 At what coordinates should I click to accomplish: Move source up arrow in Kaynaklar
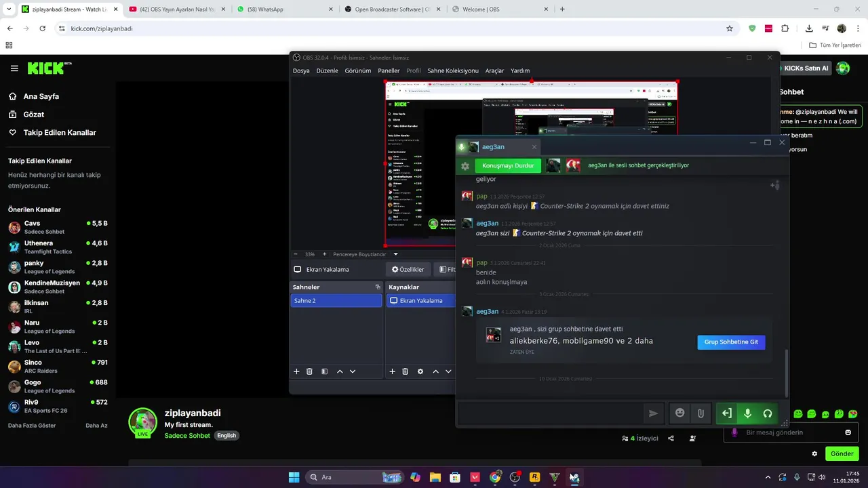point(435,371)
